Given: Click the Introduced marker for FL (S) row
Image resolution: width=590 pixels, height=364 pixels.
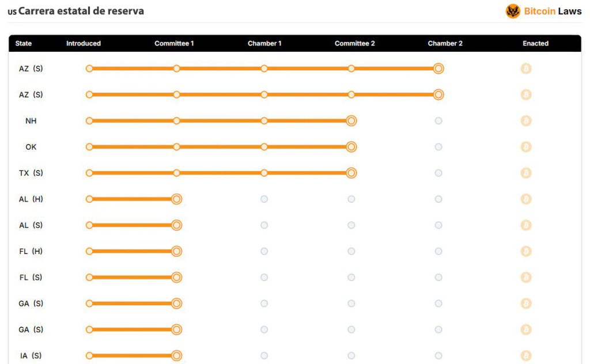Looking at the screenshot, I should click(89, 278).
